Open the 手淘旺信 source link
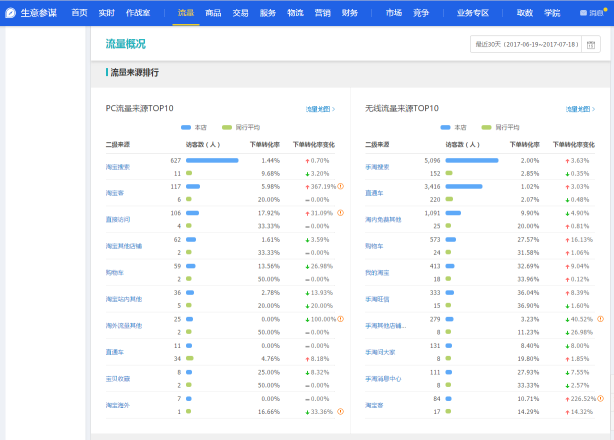The height and width of the screenshot is (440, 614). point(377,299)
